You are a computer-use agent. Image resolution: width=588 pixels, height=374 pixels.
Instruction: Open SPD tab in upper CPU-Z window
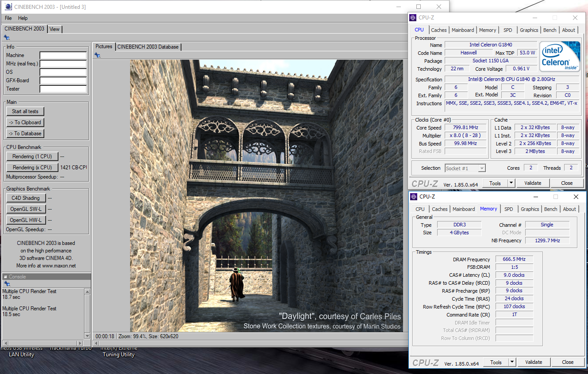(508, 30)
